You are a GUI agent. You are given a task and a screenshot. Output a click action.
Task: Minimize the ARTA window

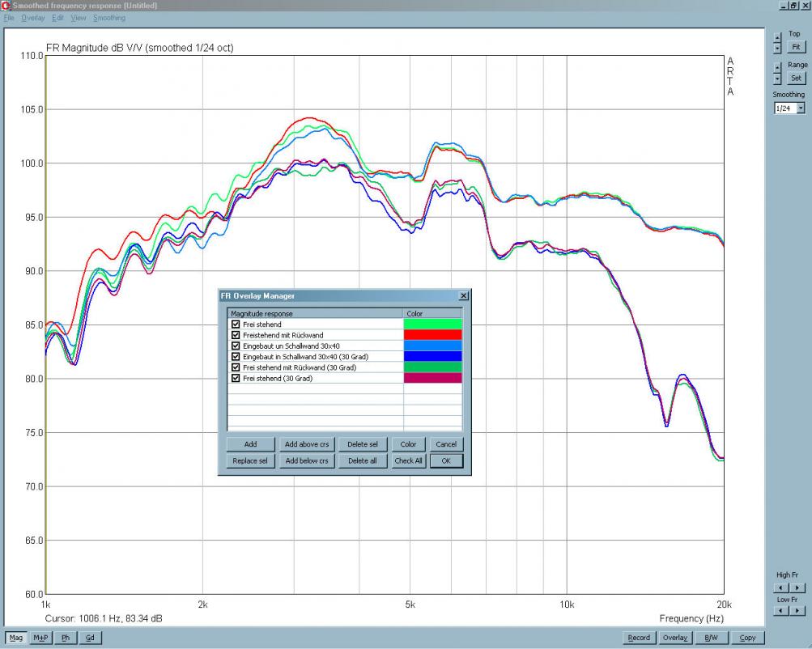pos(784,5)
